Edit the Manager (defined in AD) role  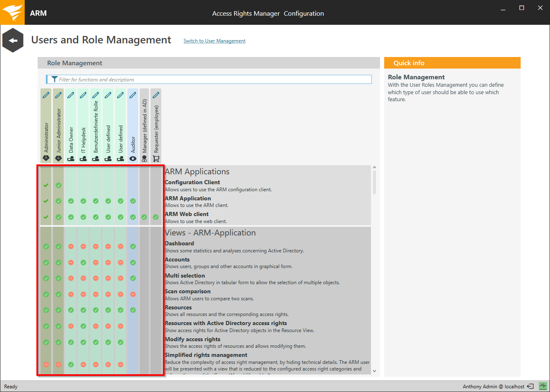tap(144, 95)
